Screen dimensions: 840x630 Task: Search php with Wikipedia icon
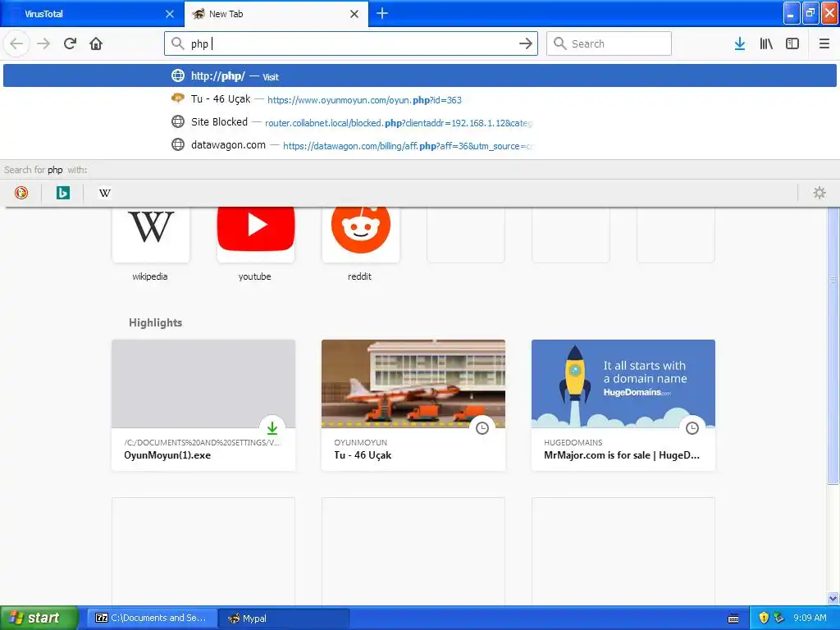point(105,193)
